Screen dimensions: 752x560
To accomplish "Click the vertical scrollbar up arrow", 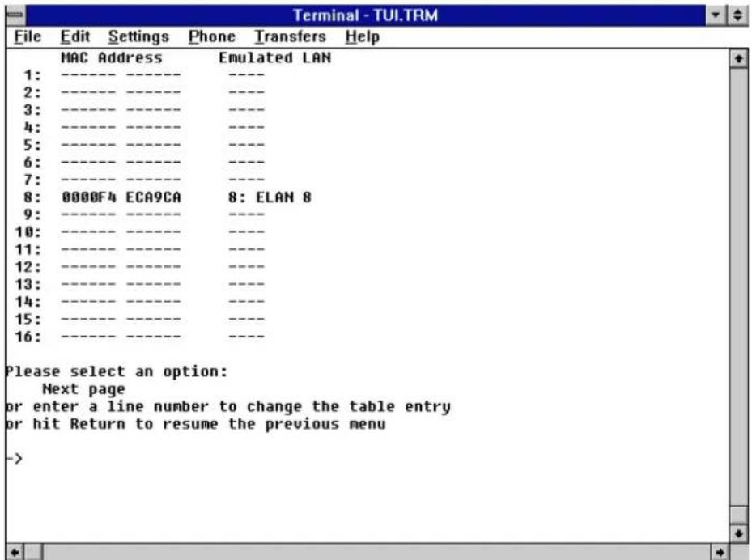I will (738, 58).
